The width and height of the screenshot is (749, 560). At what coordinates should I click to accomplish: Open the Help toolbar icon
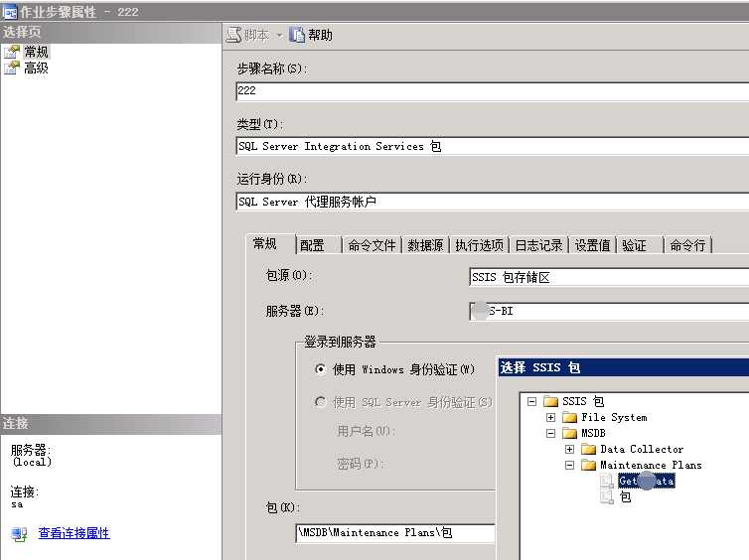pyautogui.click(x=297, y=35)
